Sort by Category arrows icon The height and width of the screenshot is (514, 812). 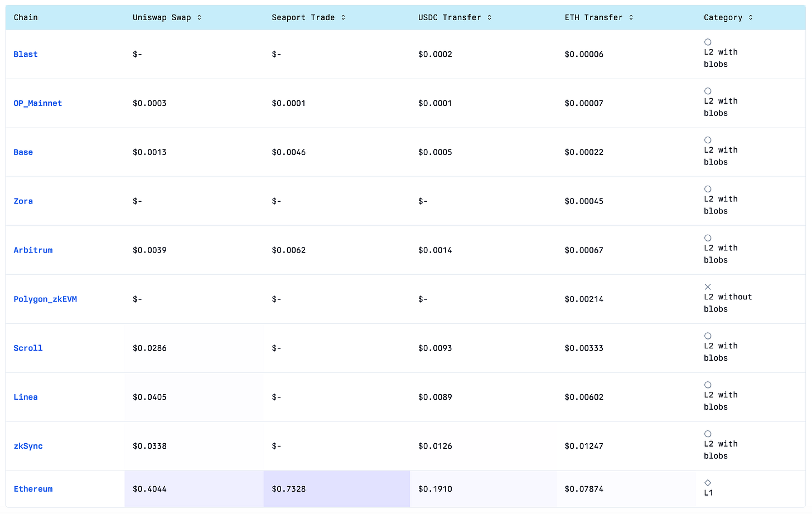click(x=751, y=18)
